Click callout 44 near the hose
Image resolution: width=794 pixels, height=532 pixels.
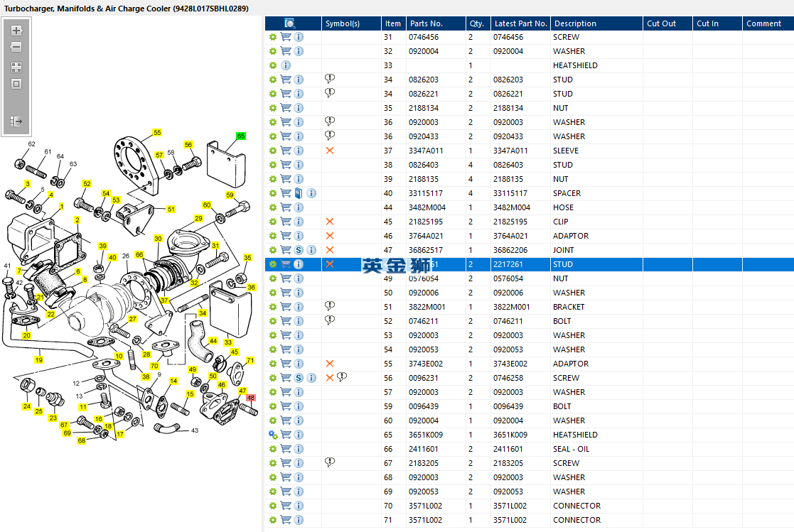pyautogui.click(x=213, y=341)
